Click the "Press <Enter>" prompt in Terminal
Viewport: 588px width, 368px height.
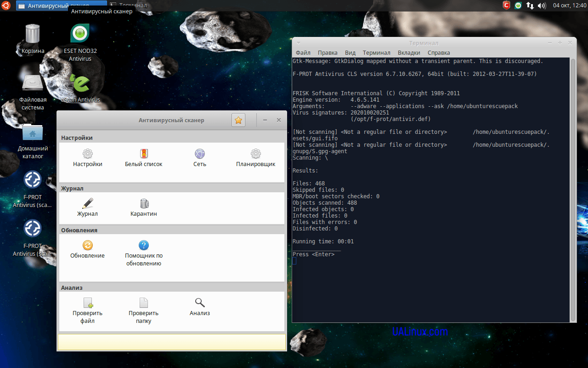click(x=313, y=254)
